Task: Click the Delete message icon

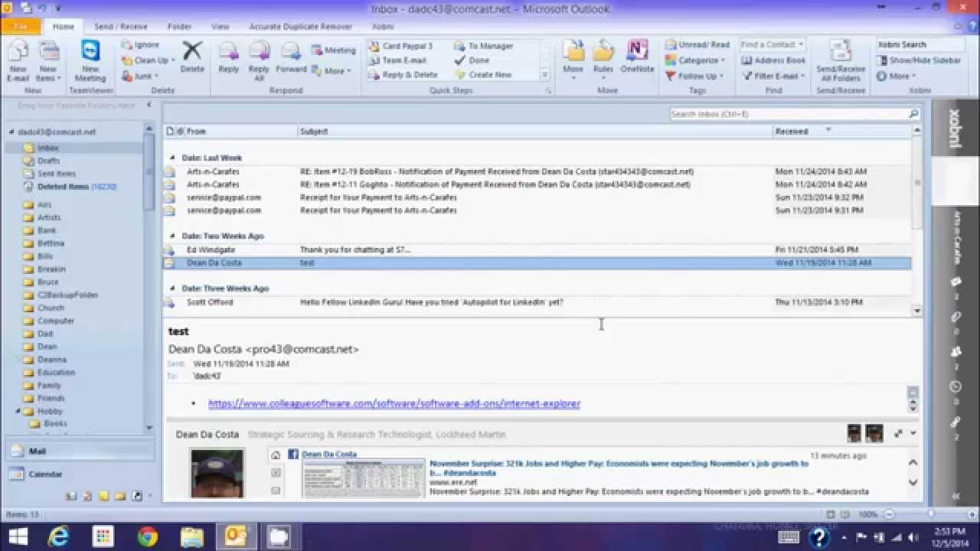Action: tap(192, 57)
